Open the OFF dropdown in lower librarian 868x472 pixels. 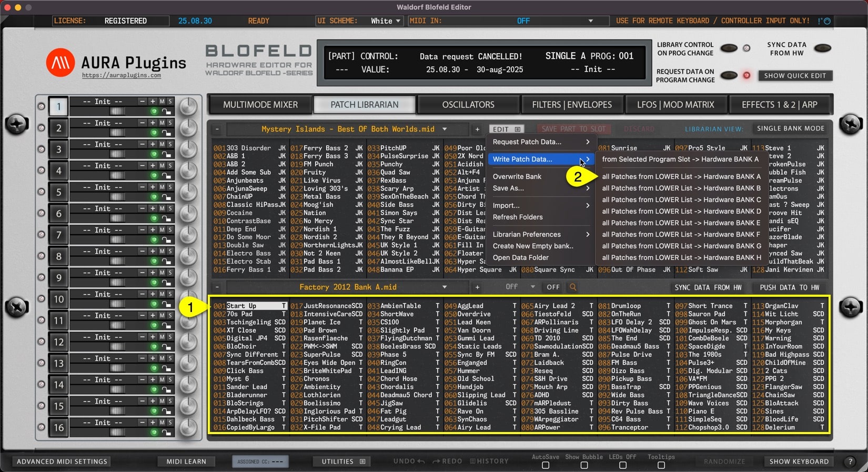520,287
